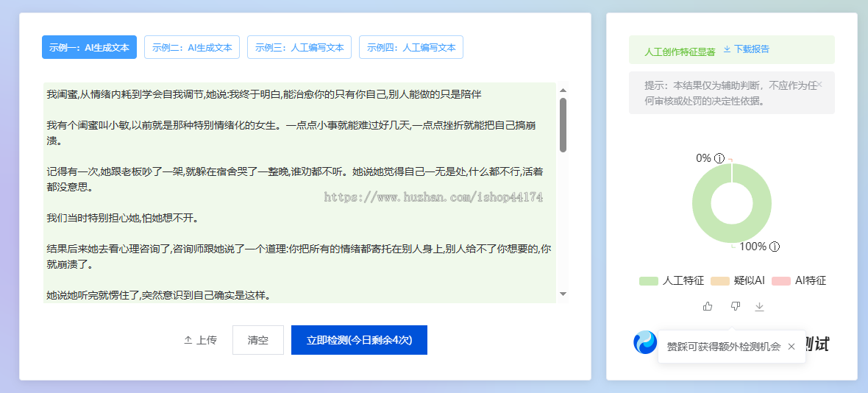868x393 pixels.
Task: Click 立即检测(今日剩余4次) button
Action: [359, 340]
